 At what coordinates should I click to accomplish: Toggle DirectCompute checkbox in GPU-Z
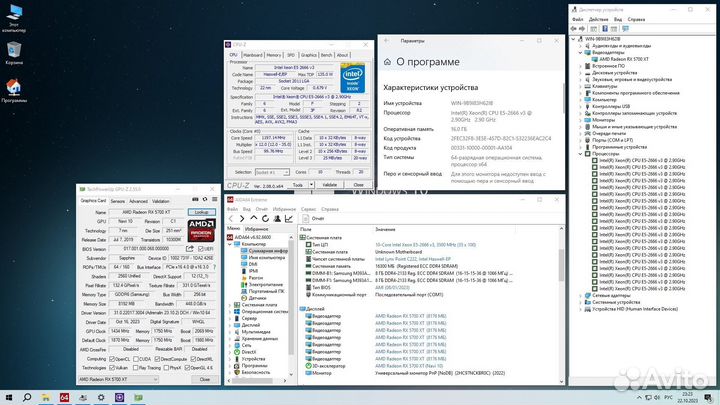157,359
